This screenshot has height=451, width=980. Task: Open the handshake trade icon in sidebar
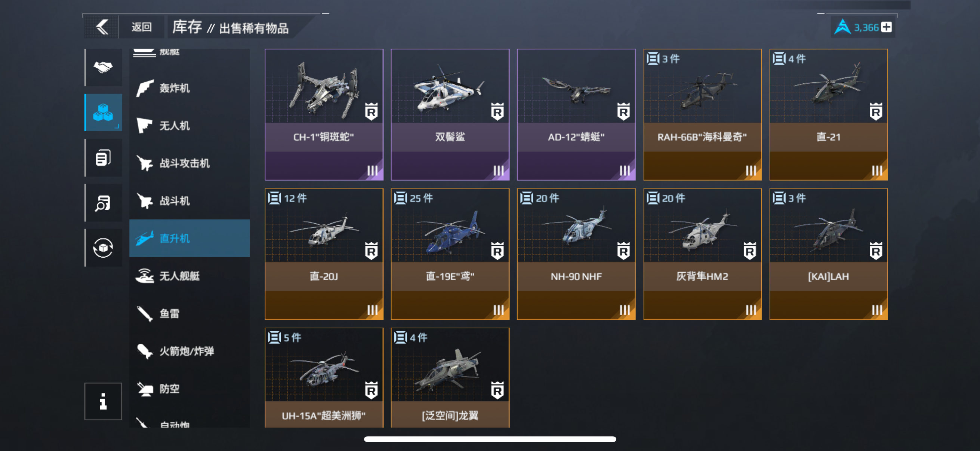click(103, 67)
